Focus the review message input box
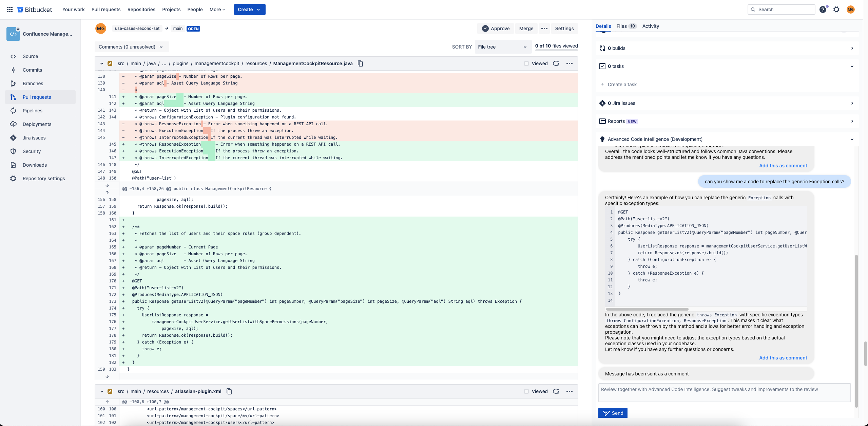Viewport: 868px width, 426px height. tap(724, 393)
